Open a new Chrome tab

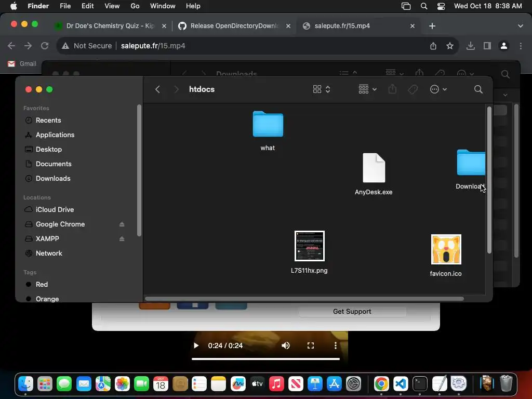click(x=432, y=26)
